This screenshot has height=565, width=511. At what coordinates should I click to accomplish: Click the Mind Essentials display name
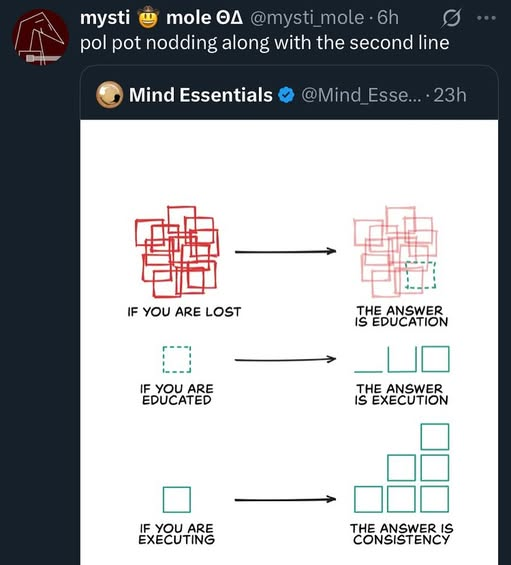click(201, 95)
